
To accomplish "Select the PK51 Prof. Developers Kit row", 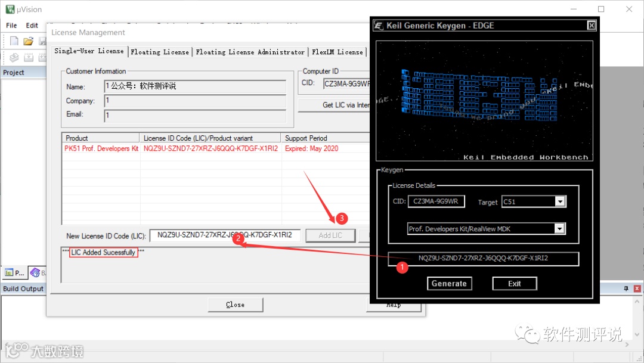I will point(216,148).
